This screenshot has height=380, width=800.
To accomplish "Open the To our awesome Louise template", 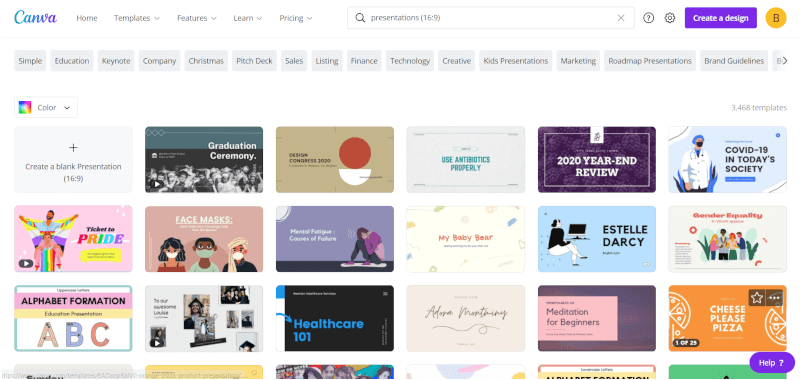I will click(x=204, y=318).
